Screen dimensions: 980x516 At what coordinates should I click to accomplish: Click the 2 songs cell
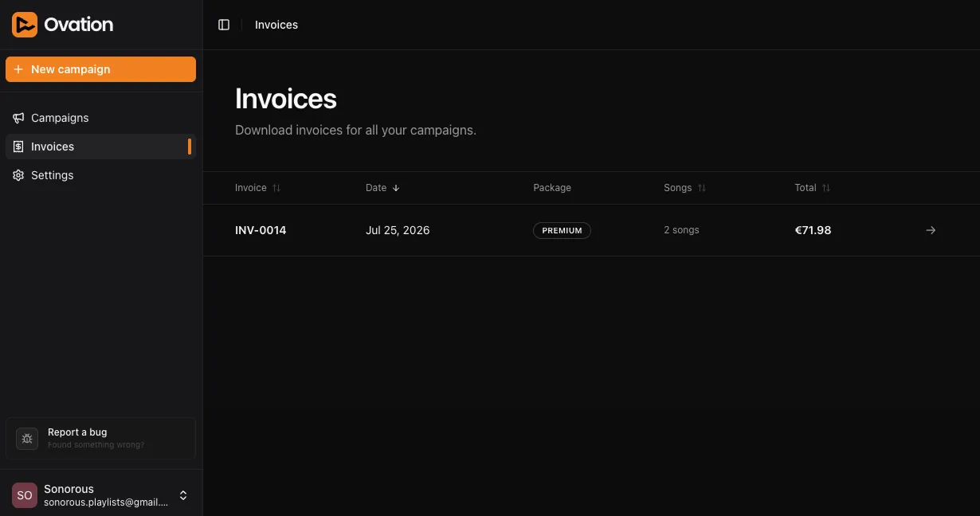[x=681, y=230]
